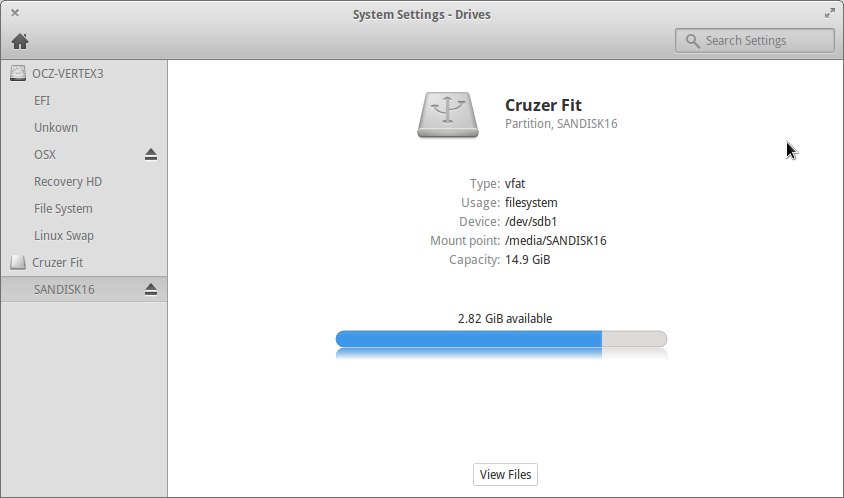Close the System Settings window
The width and height of the screenshot is (844, 498).
pyautogui.click(x=15, y=13)
